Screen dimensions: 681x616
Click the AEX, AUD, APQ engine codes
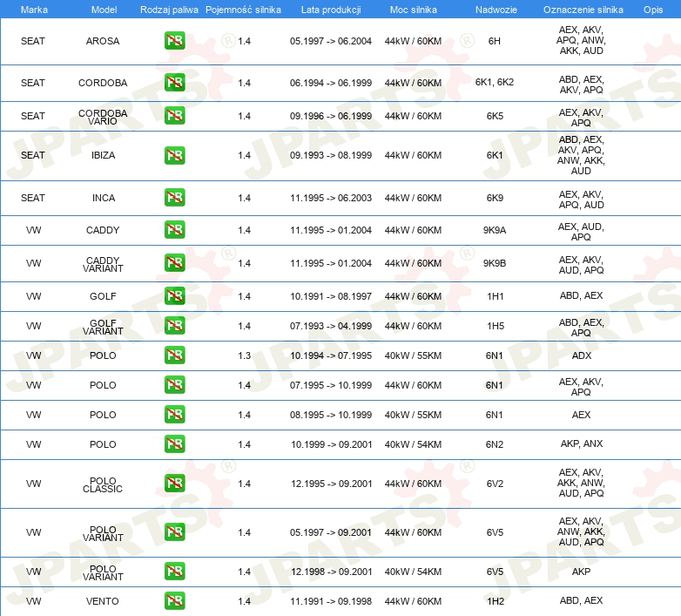click(581, 232)
